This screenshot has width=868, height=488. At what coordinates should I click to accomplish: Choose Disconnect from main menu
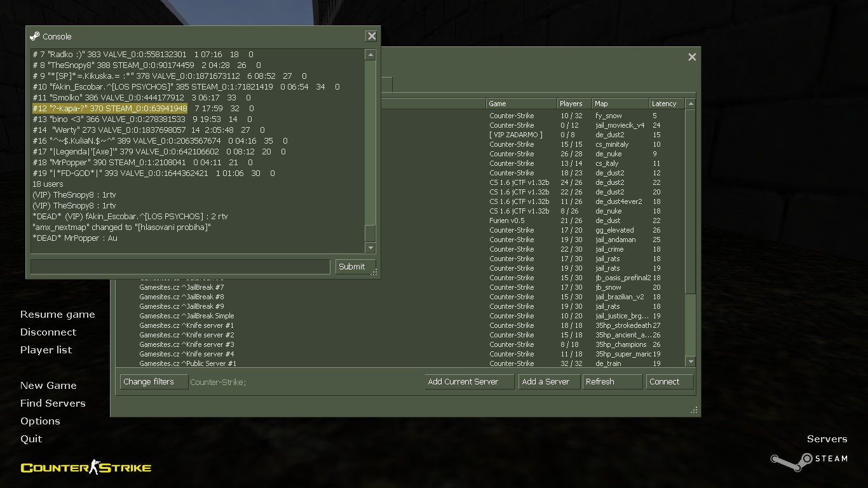tap(48, 332)
